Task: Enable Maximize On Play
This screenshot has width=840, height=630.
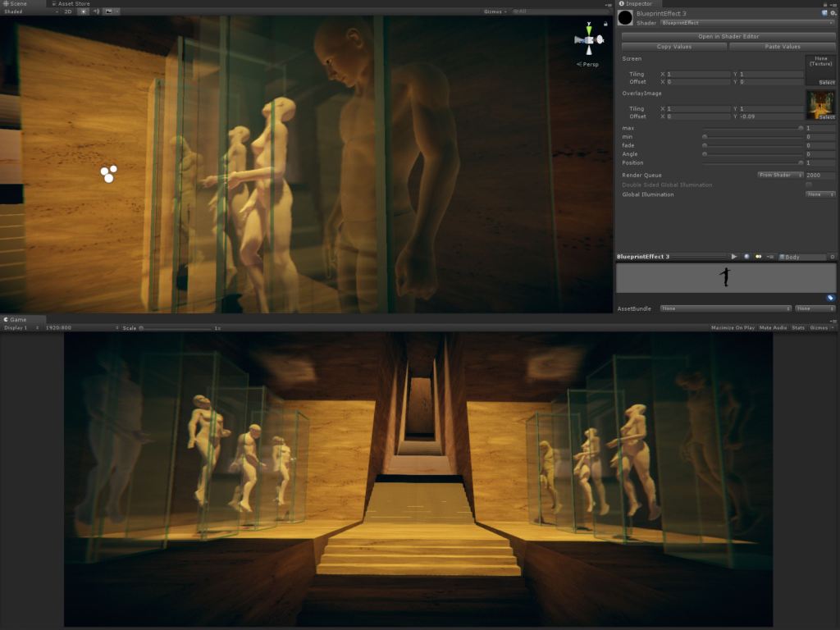Action: click(x=733, y=327)
